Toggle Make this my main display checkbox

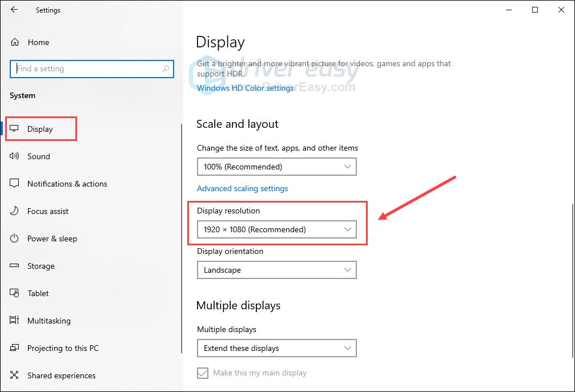(203, 373)
